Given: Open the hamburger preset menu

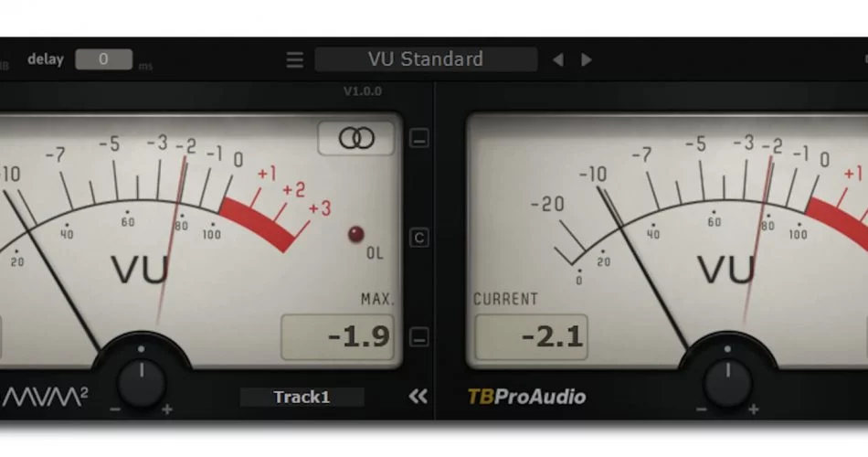Looking at the screenshot, I should pos(294,59).
